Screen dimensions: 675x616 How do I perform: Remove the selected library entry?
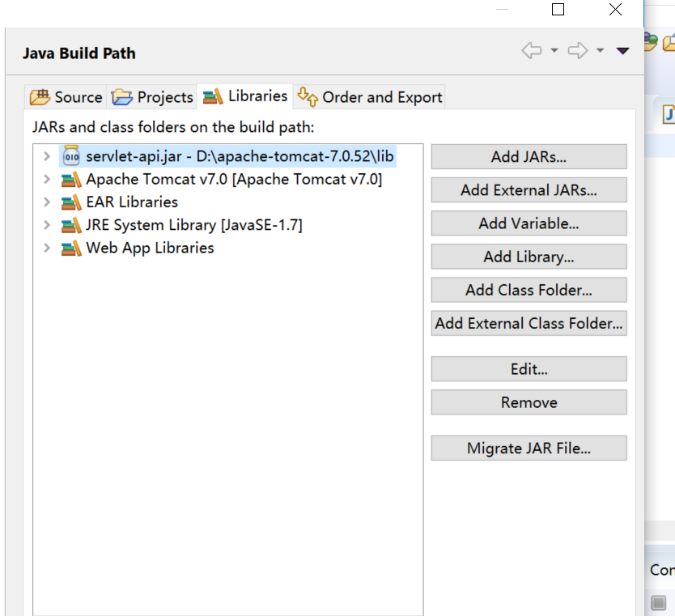tap(529, 401)
